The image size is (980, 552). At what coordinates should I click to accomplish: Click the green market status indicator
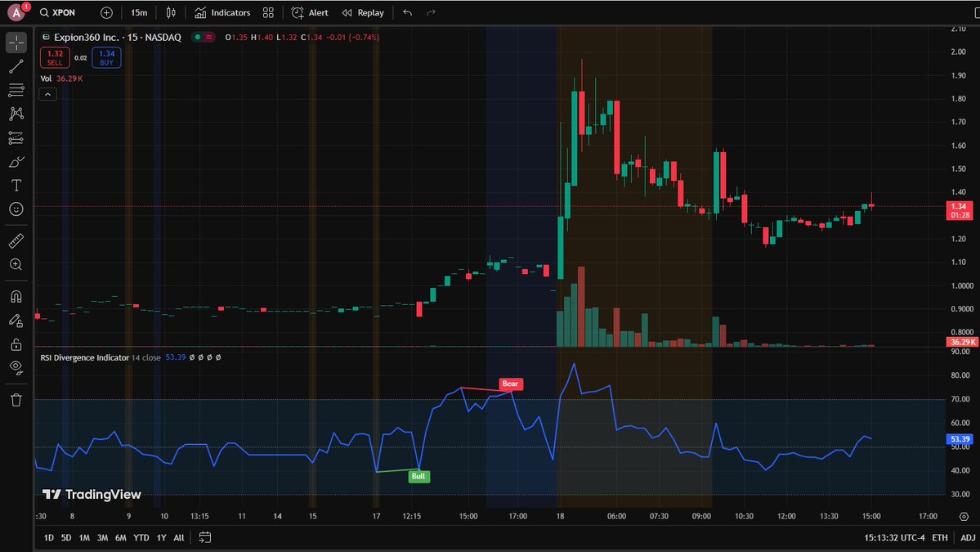click(x=198, y=37)
